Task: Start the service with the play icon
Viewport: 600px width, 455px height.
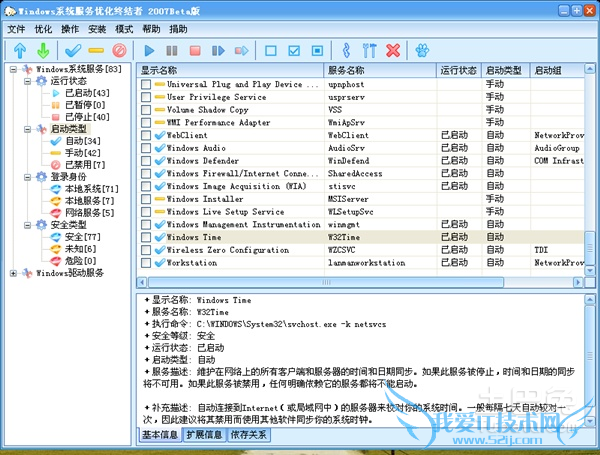Action: (x=149, y=51)
